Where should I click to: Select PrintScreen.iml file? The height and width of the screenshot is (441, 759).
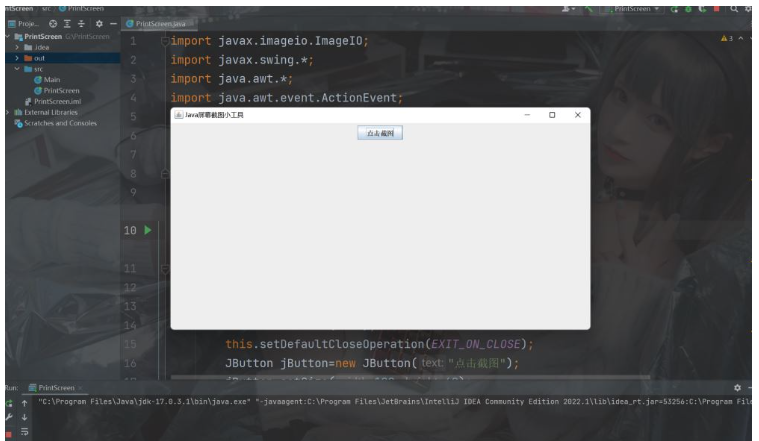(x=53, y=102)
